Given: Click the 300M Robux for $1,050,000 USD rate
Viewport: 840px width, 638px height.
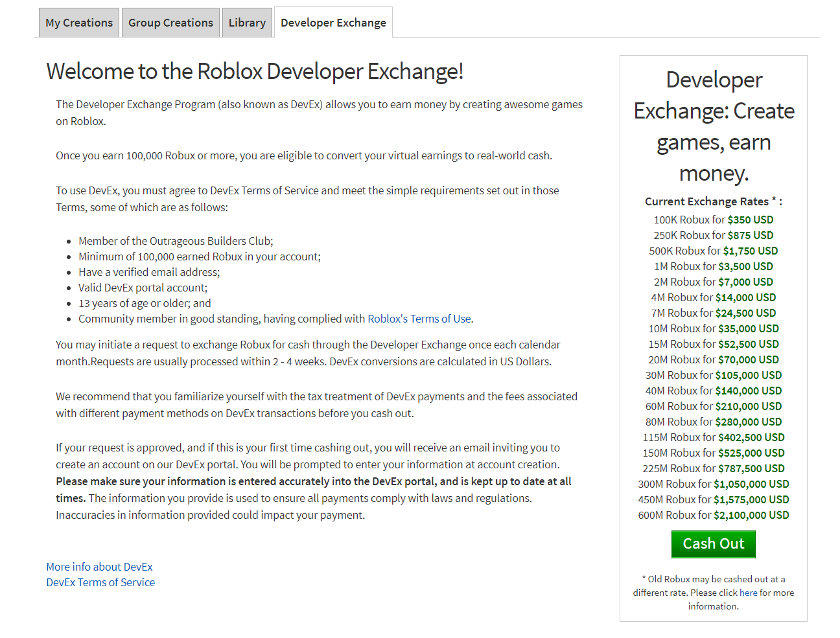Looking at the screenshot, I should 713,484.
